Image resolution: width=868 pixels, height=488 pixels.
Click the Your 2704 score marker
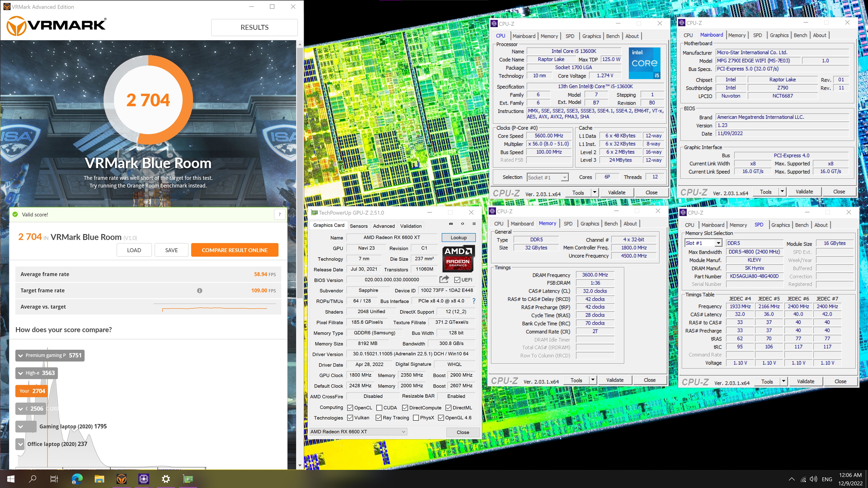pyautogui.click(x=31, y=391)
